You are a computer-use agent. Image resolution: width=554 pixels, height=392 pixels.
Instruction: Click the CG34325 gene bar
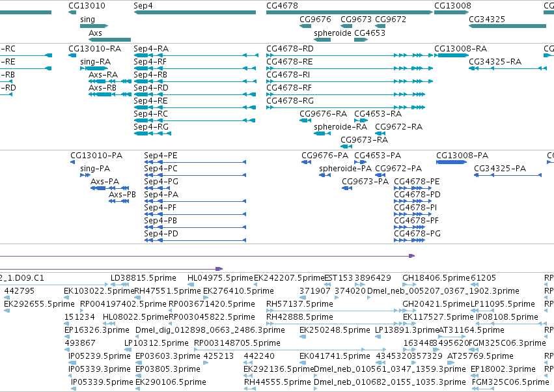[x=507, y=26]
